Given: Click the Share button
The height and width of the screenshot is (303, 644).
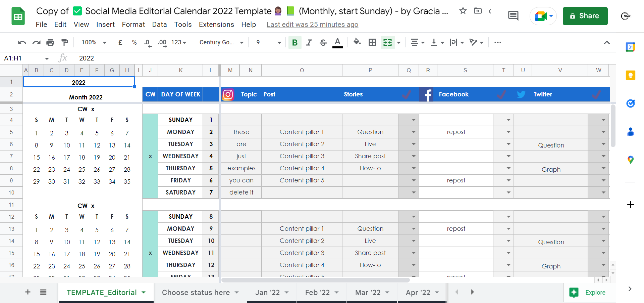Looking at the screenshot, I should [x=585, y=16].
